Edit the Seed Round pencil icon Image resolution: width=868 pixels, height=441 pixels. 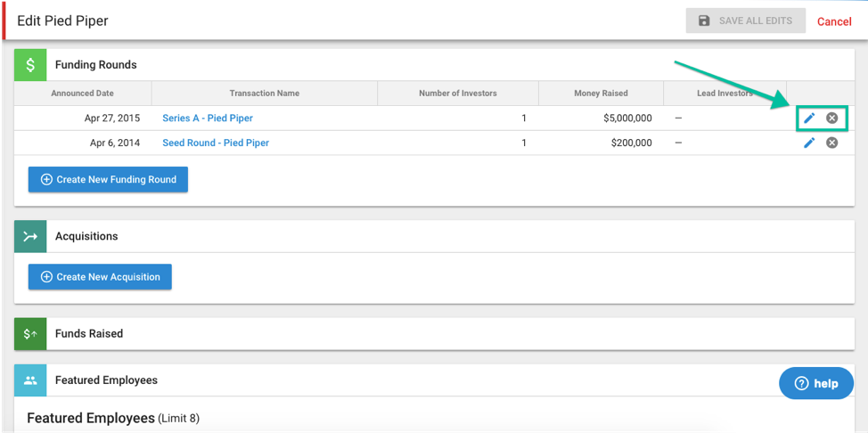click(x=809, y=143)
